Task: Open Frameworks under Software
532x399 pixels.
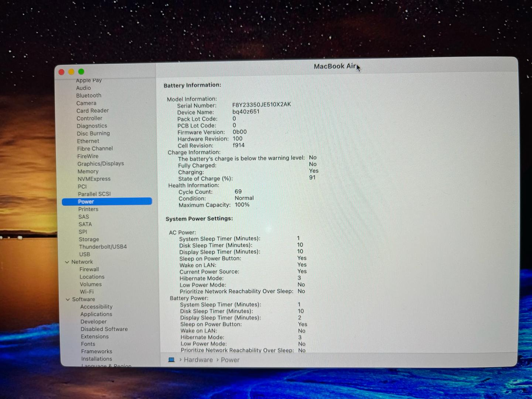Action: (x=97, y=351)
